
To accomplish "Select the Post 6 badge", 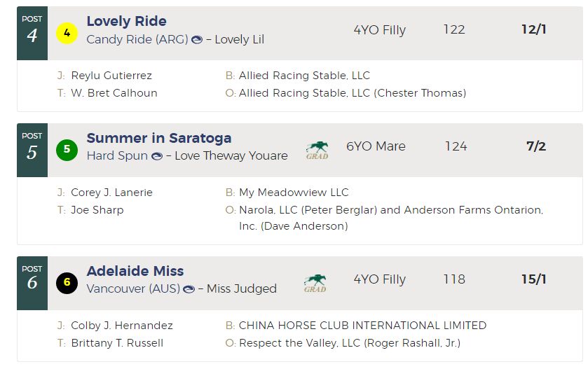I will pos(32,283).
